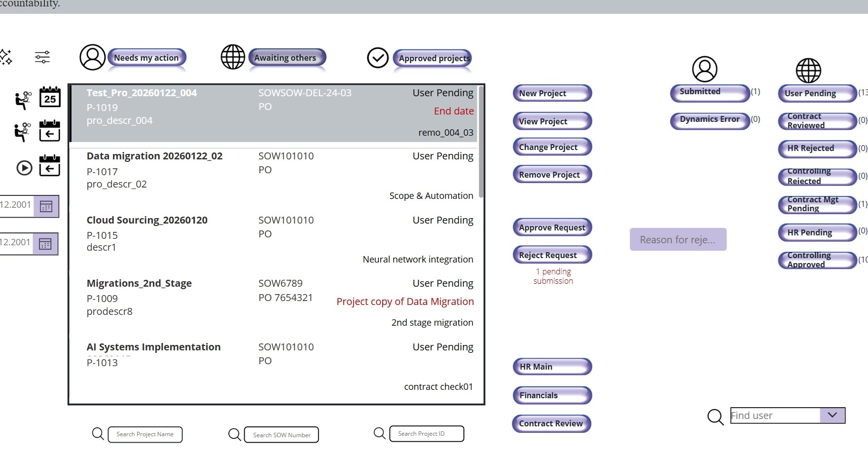Click the magnifier beside Search SOW Number
Viewport: 868px width, 454px height.
click(x=235, y=435)
